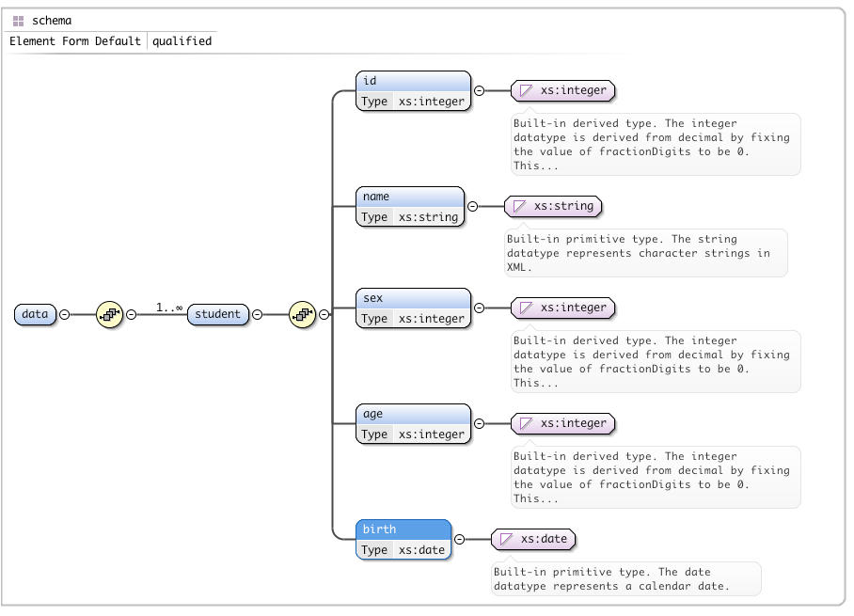Viewport: 854px width, 616px height.
Task: Click the Element Form Default label
Action: [x=75, y=41]
